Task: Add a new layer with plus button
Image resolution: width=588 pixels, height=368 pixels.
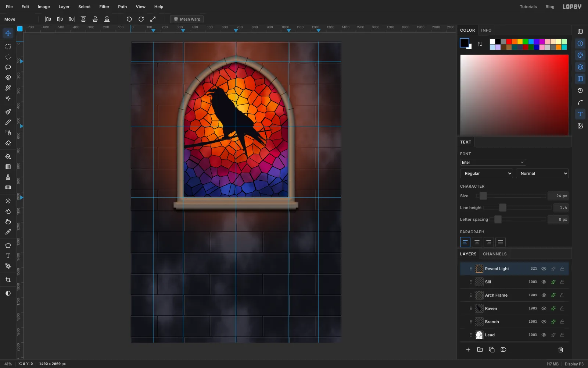Action: coord(468,350)
